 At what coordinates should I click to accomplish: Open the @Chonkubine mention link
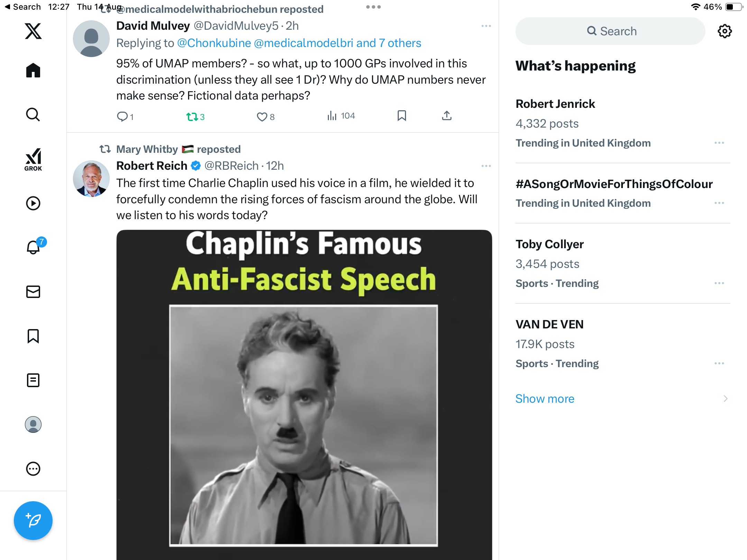[214, 43]
